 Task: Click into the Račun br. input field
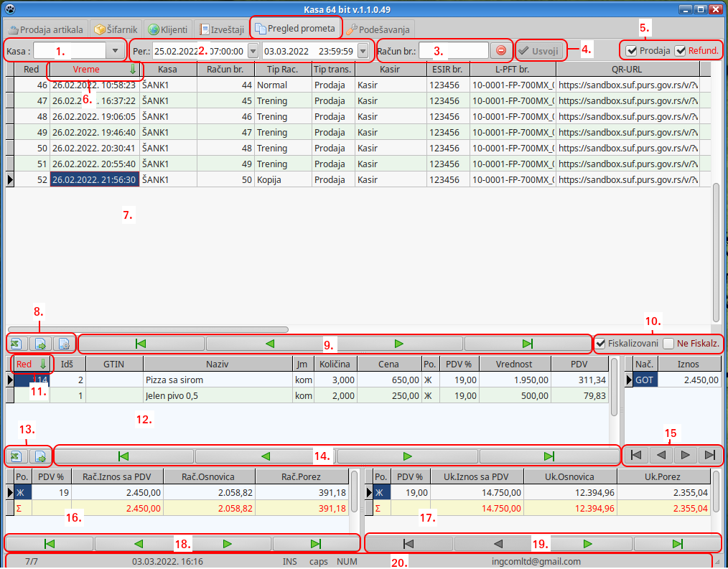coord(454,51)
